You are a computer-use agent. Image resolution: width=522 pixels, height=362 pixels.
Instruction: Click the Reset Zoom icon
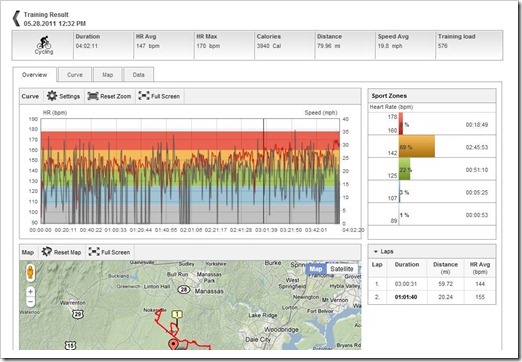(93, 96)
